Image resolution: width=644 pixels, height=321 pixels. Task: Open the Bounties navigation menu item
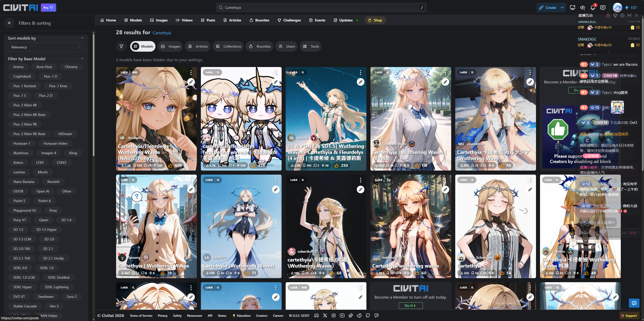coord(259,20)
